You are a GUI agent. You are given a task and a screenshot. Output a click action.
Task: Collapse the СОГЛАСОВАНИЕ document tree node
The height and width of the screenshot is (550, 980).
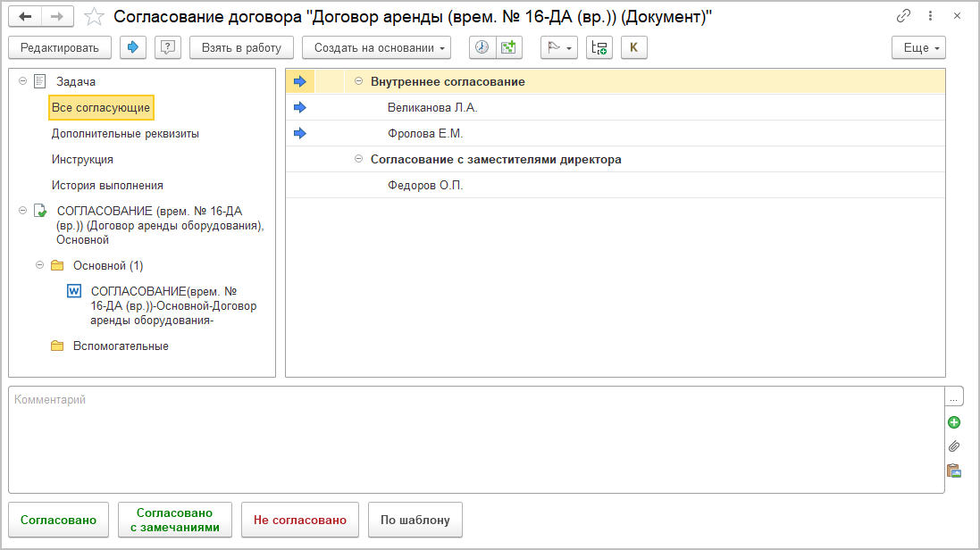[22, 211]
